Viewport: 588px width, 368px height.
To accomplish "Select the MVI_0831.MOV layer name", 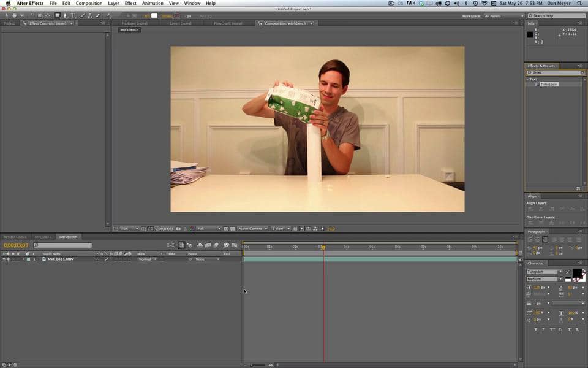I will 61,259.
